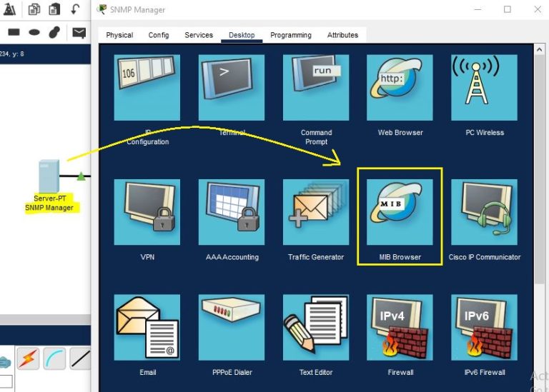The image size is (549, 392).
Task: Click the scrollbar up arrow in Desktop pane
Action: pyautogui.click(x=539, y=50)
